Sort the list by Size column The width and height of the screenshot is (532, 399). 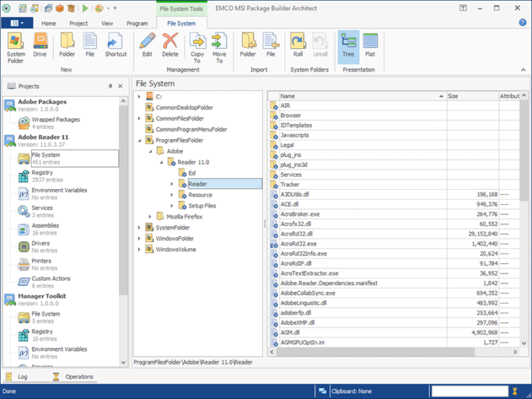473,96
